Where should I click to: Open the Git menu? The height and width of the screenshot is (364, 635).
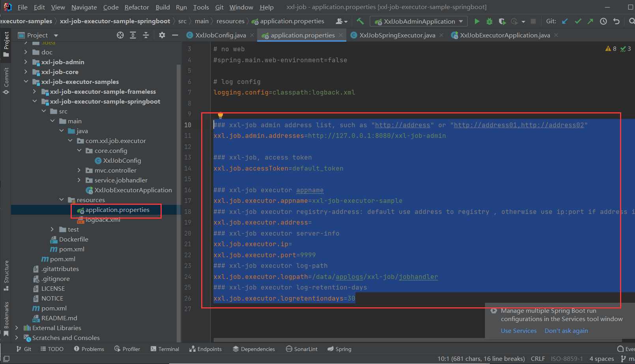[x=219, y=7]
